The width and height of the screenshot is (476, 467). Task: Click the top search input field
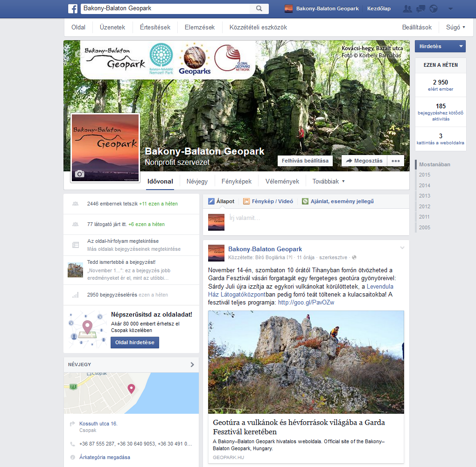(166, 8)
